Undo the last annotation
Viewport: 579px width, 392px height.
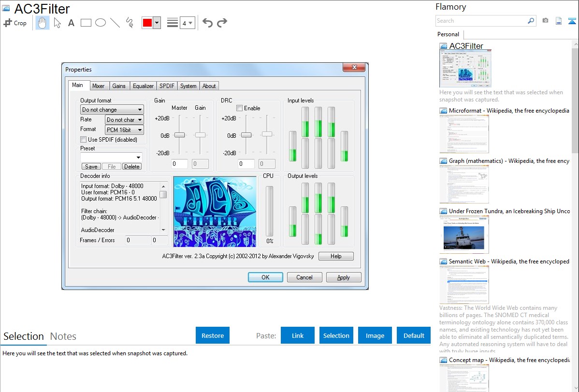tap(207, 23)
